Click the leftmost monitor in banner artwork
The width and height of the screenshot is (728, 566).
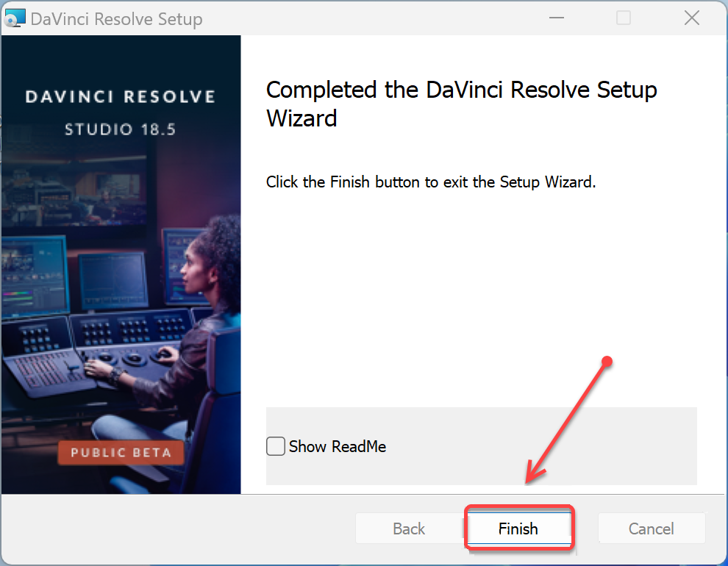pyautogui.click(x=33, y=276)
